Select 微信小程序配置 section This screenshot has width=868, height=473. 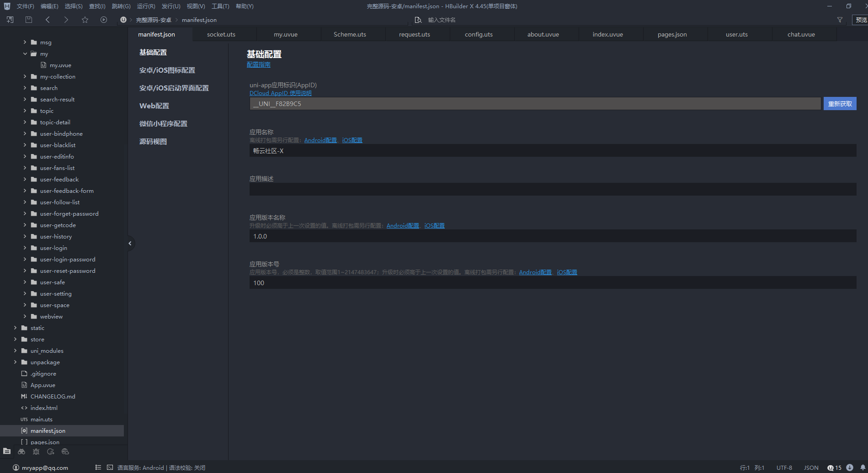pos(163,123)
